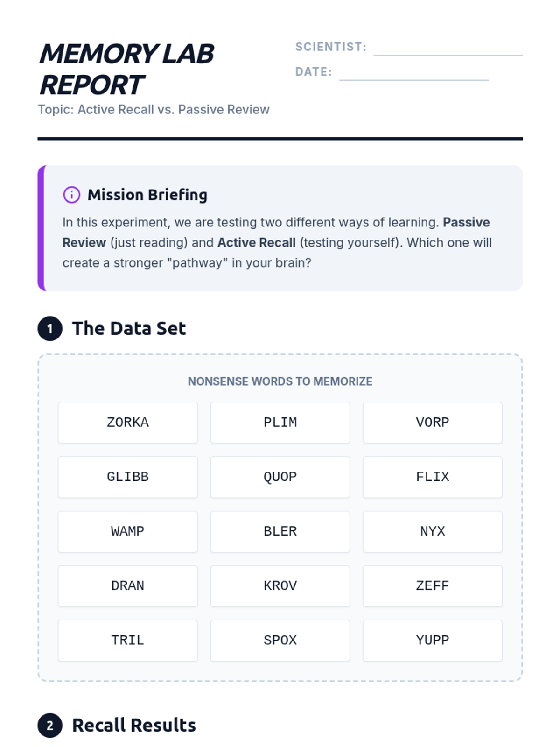Select the PLIM word card
The width and height of the screenshot is (560, 747).
coord(280,423)
